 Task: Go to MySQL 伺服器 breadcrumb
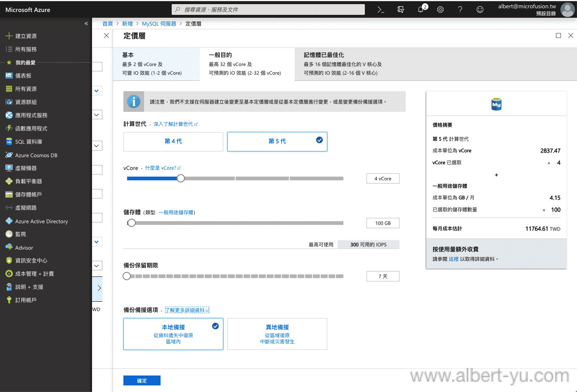[x=159, y=24]
